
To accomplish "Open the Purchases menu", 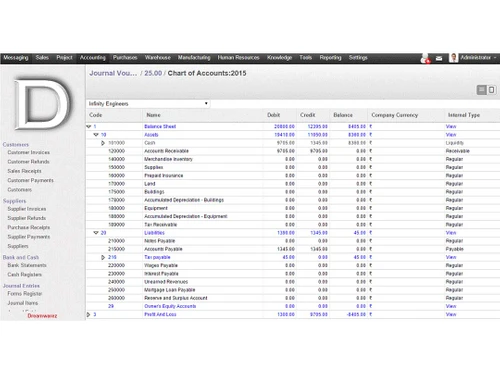I will [125, 58].
